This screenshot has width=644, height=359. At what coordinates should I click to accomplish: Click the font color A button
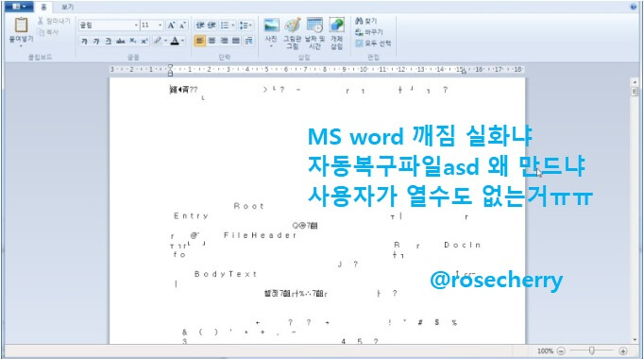(175, 41)
